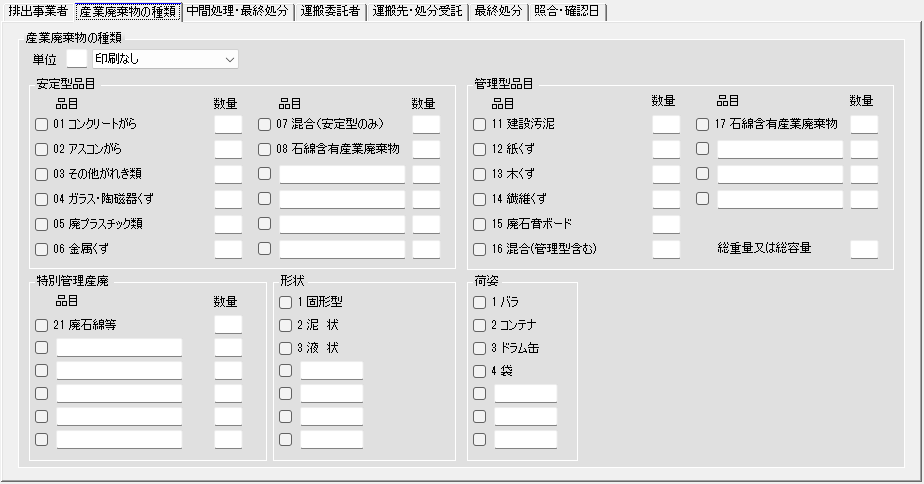
Task: Click the 総重量又は総容量 input field
Action: click(x=864, y=249)
